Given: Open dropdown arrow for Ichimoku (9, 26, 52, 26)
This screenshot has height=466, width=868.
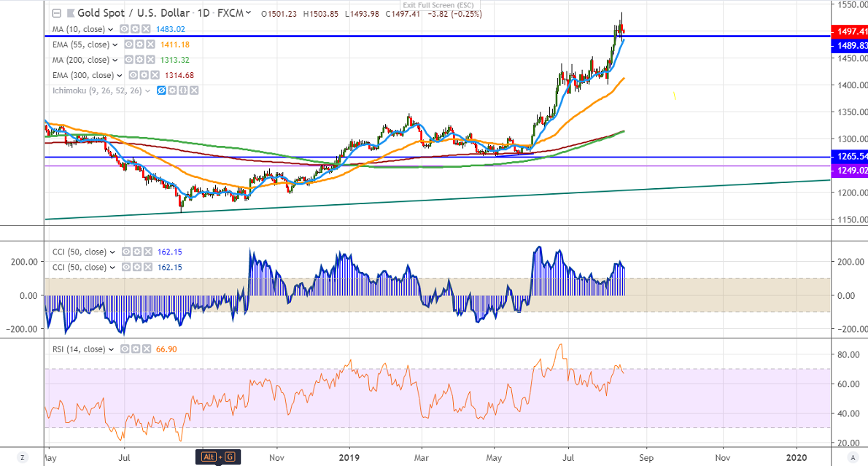Looking at the screenshot, I should coord(148,91).
